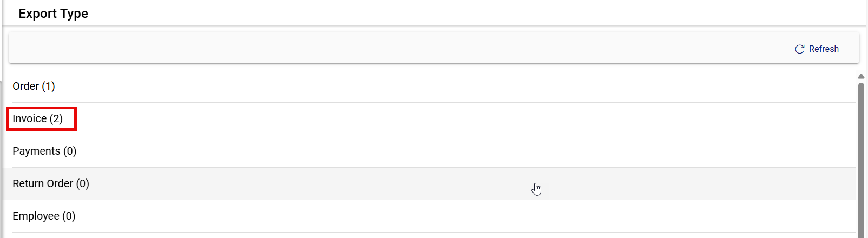The height and width of the screenshot is (238, 868).
Task: Click the scrollbar up arrow
Action: [861, 77]
